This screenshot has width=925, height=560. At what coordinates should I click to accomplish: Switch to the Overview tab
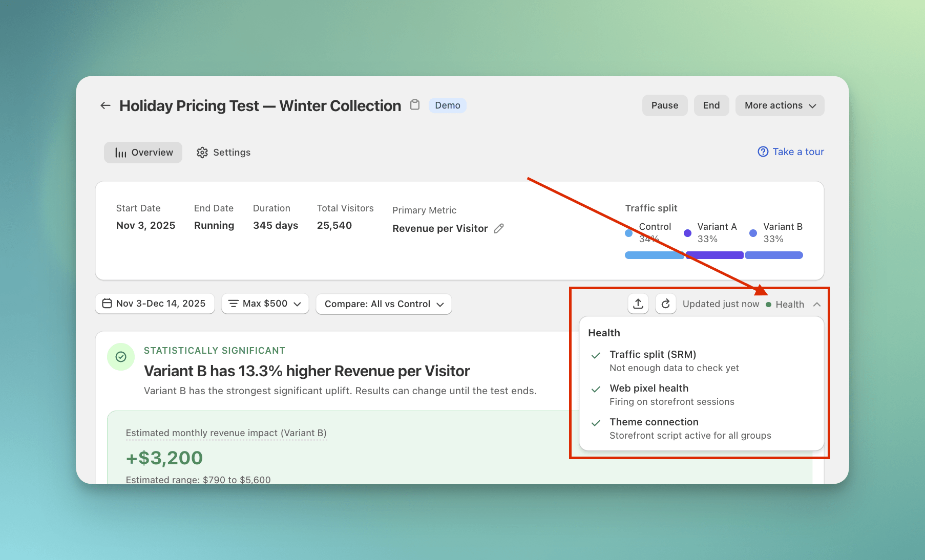coord(143,153)
